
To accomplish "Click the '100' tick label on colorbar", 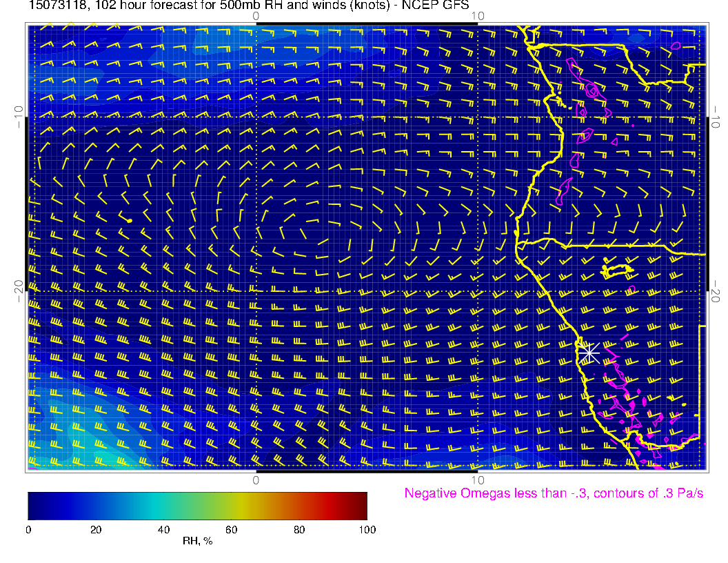I will 367,529.
